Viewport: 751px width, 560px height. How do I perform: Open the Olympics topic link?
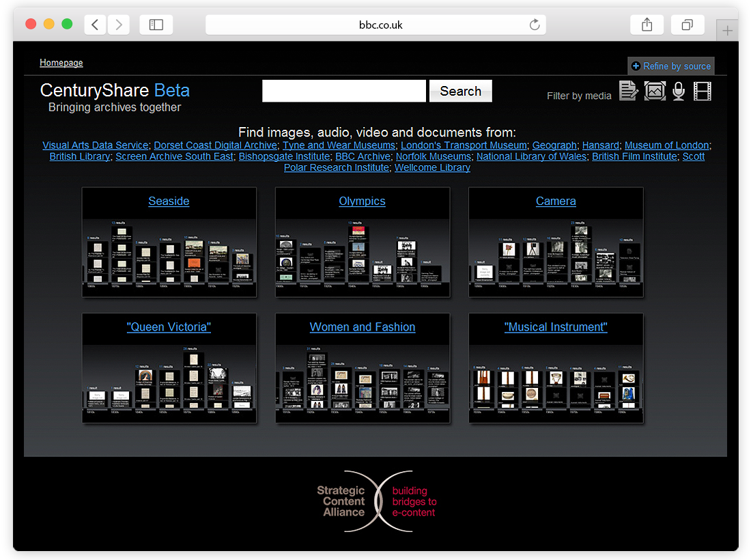[x=362, y=201]
